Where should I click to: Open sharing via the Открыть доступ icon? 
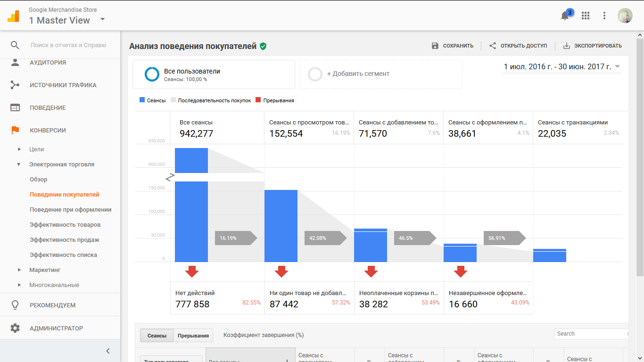point(492,45)
